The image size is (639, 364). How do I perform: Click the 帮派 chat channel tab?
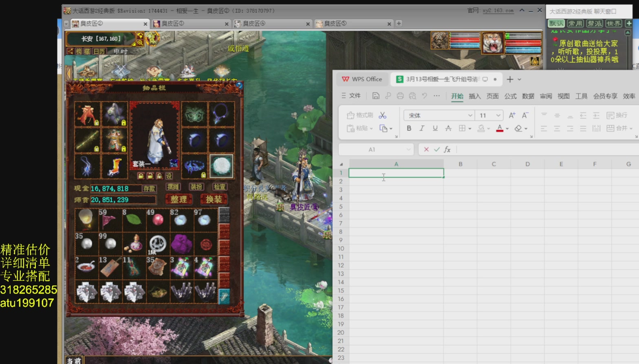point(595,24)
